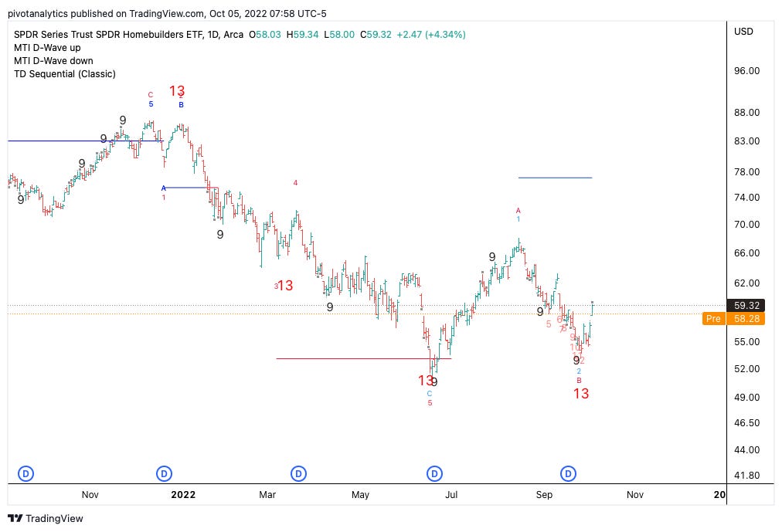Click the 49.00 price axis label

746,398
